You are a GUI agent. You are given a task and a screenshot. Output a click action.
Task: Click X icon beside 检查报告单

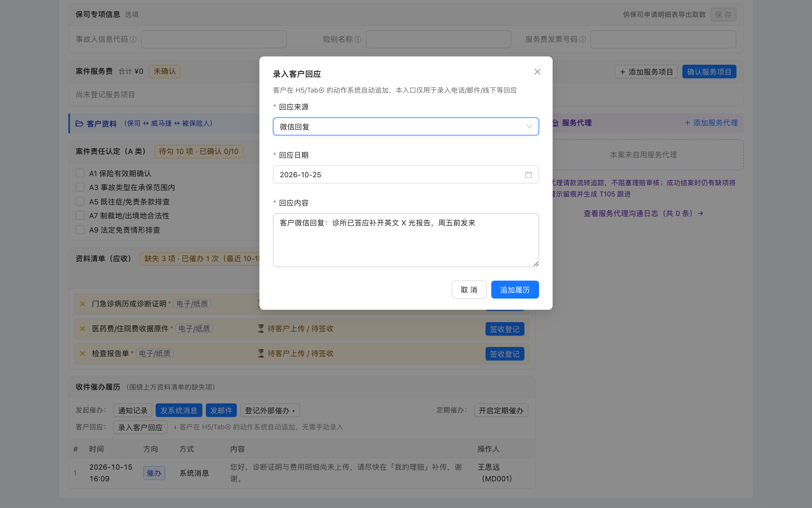(x=82, y=353)
